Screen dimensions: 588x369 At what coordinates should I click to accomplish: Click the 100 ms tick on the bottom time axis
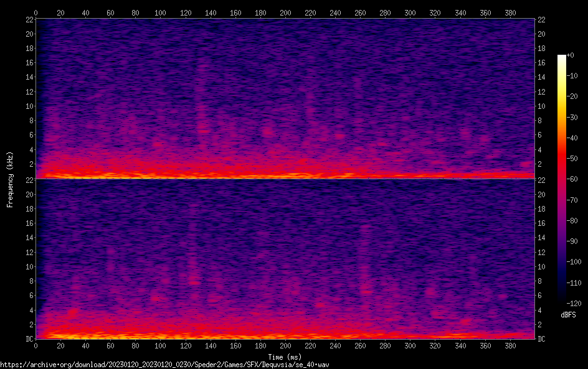pos(161,345)
